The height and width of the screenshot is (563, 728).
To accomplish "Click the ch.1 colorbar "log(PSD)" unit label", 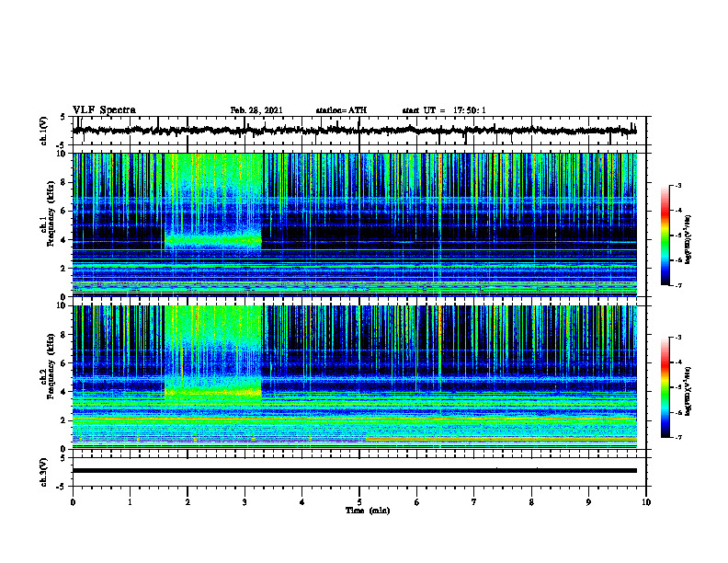I will tap(688, 240).
